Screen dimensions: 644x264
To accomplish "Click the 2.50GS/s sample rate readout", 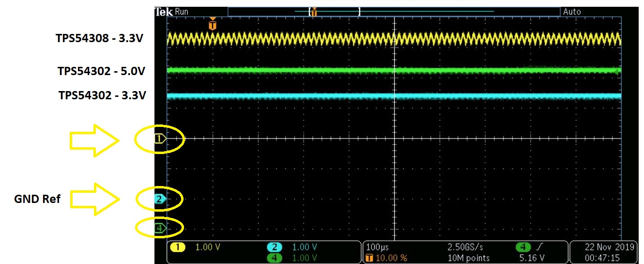I will click(x=466, y=248).
